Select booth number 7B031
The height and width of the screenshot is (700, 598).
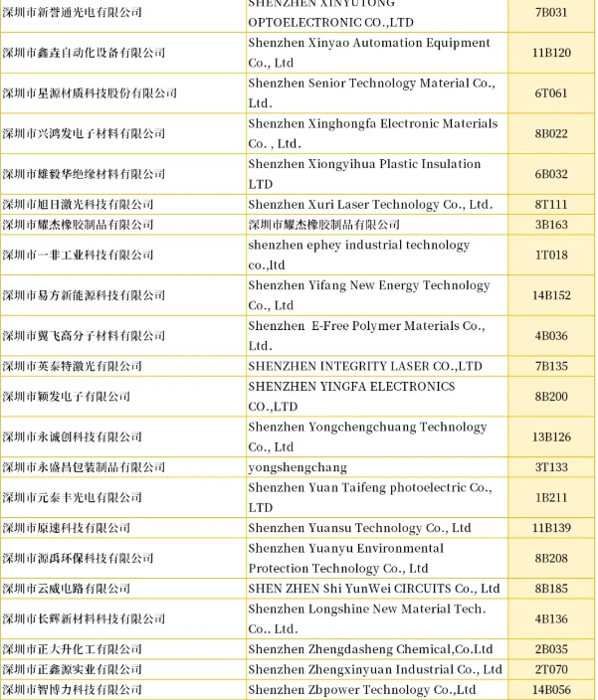[x=551, y=13]
